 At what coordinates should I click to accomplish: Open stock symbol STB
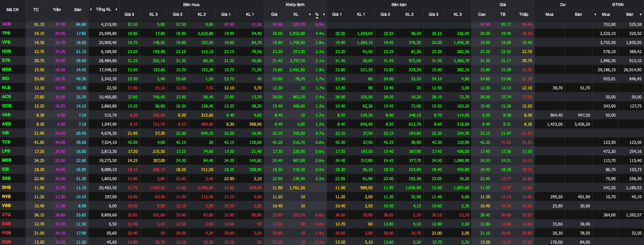pyautogui.click(x=6, y=60)
